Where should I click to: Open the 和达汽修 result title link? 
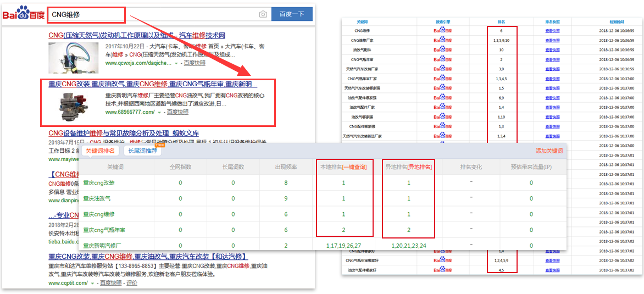(x=148, y=257)
